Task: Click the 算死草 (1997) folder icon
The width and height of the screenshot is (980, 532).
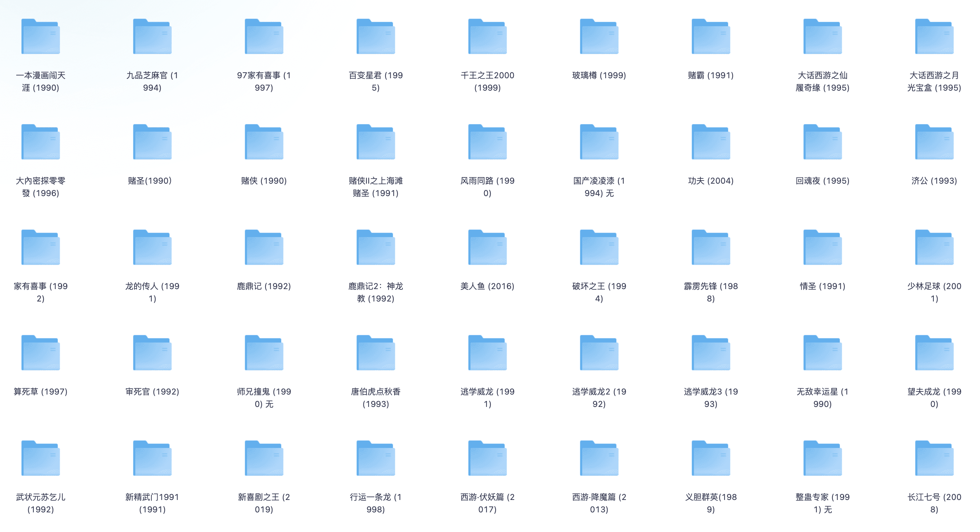Action: coord(41,352)
